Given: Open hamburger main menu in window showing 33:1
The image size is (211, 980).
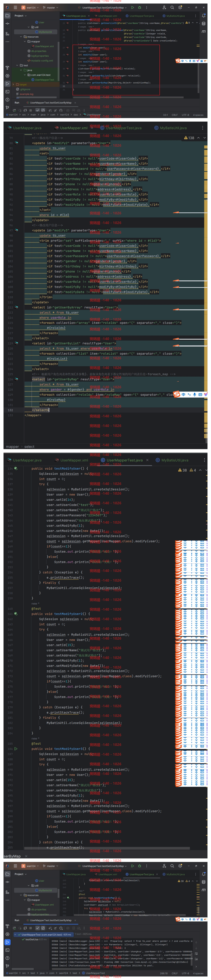Looking at the screenshot, I should coord(15,7).
